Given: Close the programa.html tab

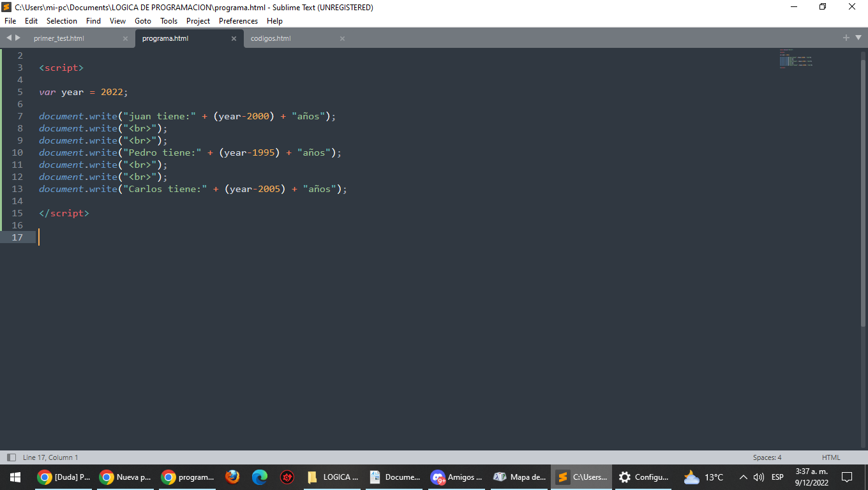Looking at the screenshot, I should [x=234, y=38].
